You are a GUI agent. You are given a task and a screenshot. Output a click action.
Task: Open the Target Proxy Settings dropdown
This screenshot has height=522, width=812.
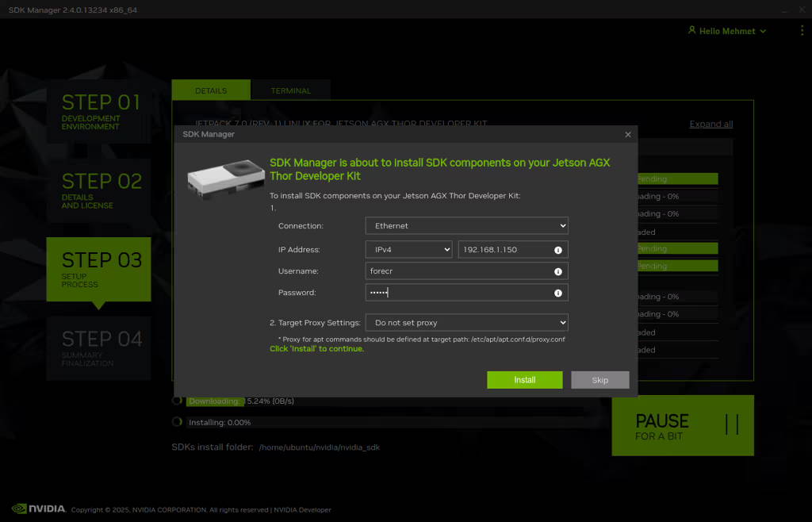click(466, 323)
